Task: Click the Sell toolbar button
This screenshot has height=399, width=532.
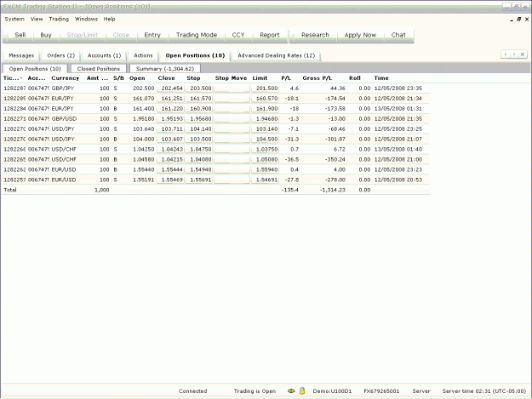Action: click(20, 35)
